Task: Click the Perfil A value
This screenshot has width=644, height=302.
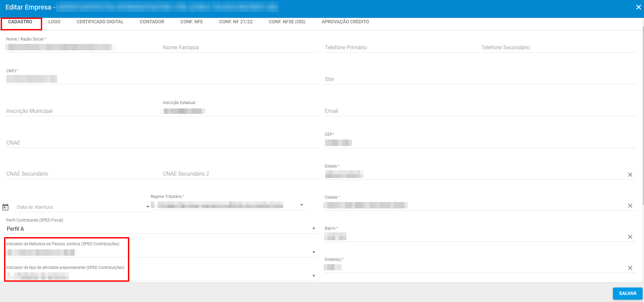Action: pos(15,229)
